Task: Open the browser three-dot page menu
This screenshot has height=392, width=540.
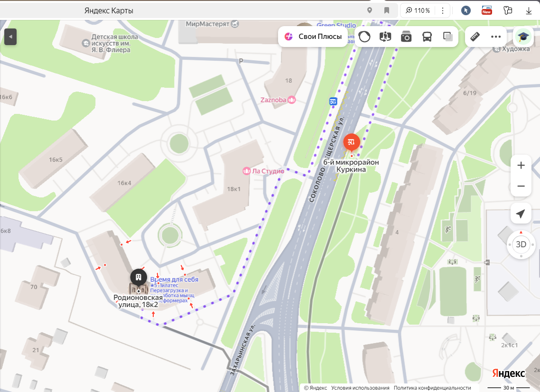Action: click(443, 10)
